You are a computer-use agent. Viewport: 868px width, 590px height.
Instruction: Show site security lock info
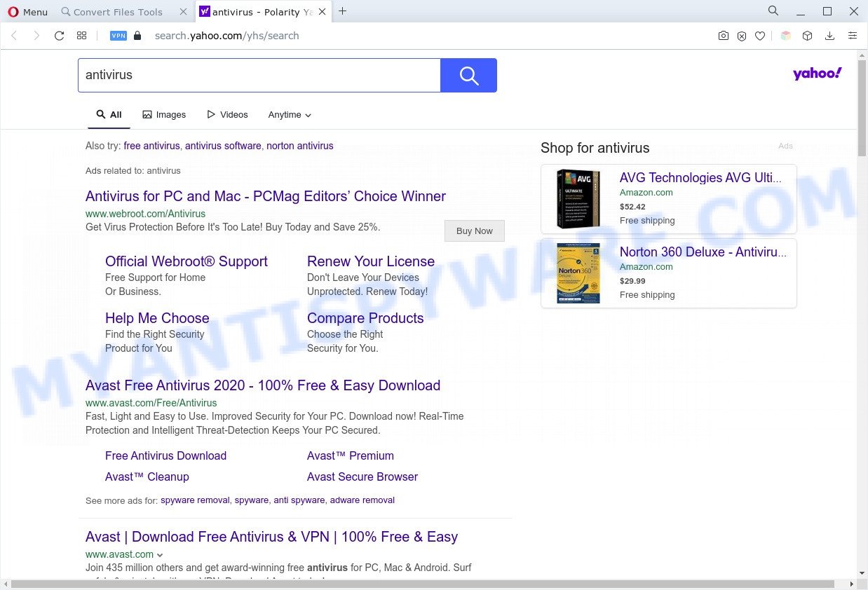pos(137,36)
